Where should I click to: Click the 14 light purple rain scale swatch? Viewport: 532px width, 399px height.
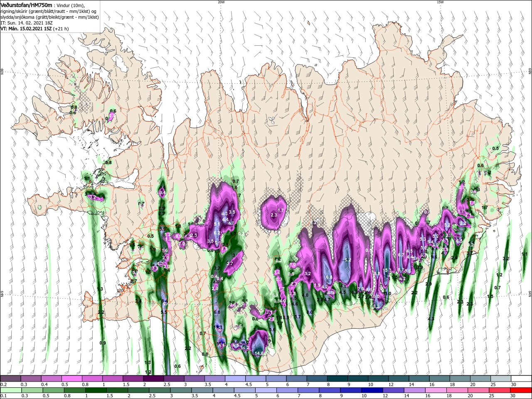(415, 390)
